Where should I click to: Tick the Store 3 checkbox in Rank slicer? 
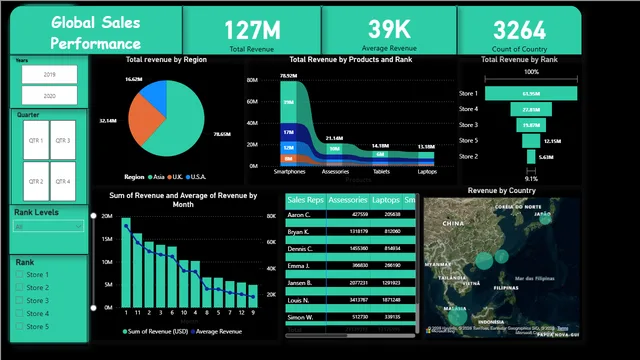point(19,300)
